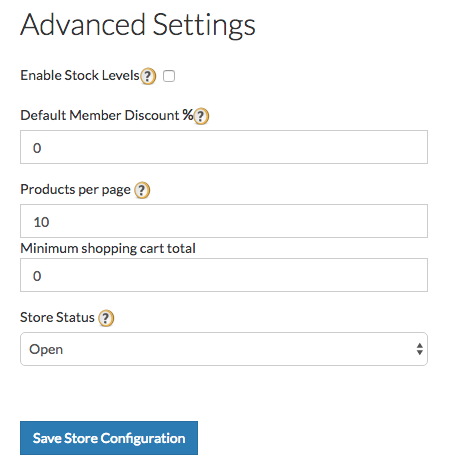The image size is (451, 469).
Task: Click the Minimum shopping cart total label
Action: (x=108, y=248)
